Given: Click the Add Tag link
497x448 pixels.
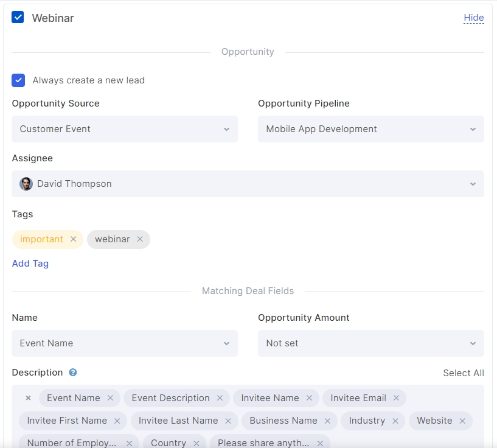Looking at the screenshot, I should coord(30,264).
